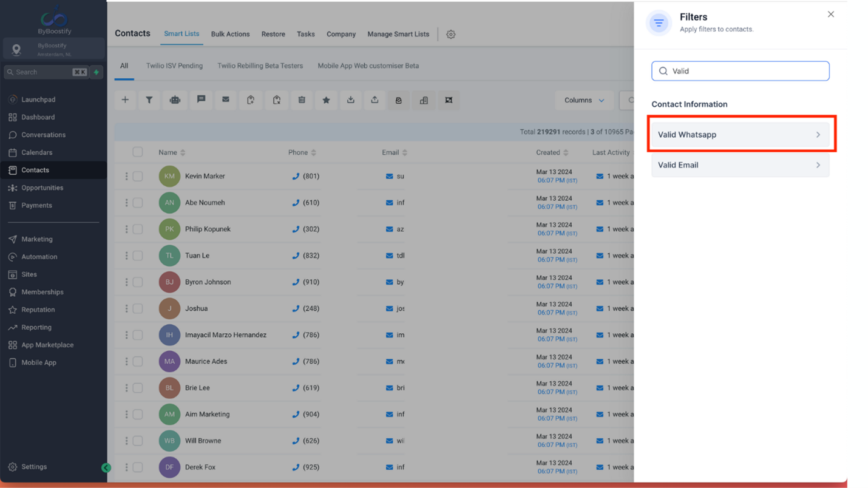868x488 pixels.
Task: Click the Filters panel funnel icon
Action: [x=659, y=23]
